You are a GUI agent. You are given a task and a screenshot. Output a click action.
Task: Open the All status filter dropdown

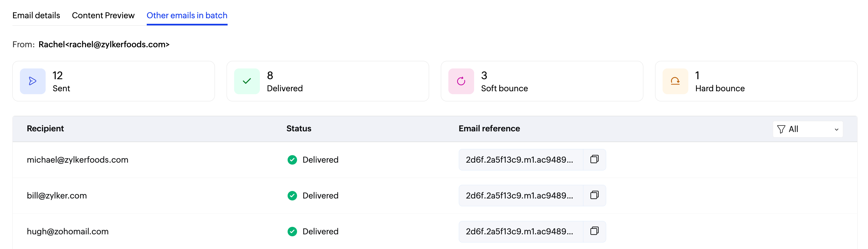pyautogui.click(x=807, y=129)
